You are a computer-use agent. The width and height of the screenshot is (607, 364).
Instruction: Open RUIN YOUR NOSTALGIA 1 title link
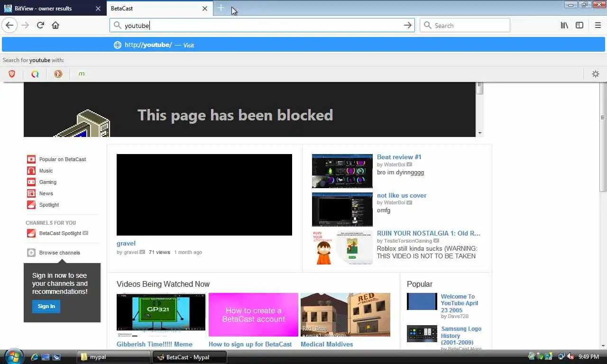pos(429,233)
